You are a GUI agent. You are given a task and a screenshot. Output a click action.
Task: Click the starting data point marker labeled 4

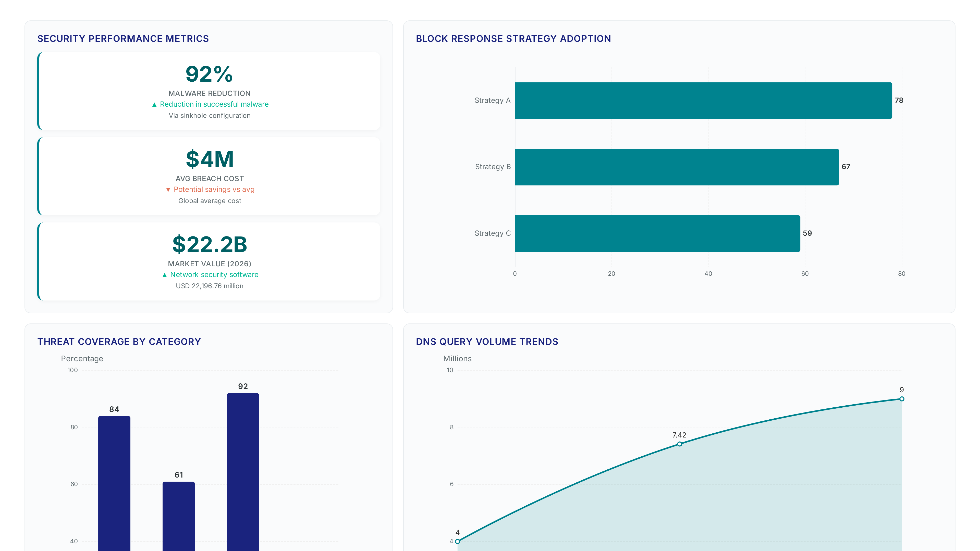458,542
